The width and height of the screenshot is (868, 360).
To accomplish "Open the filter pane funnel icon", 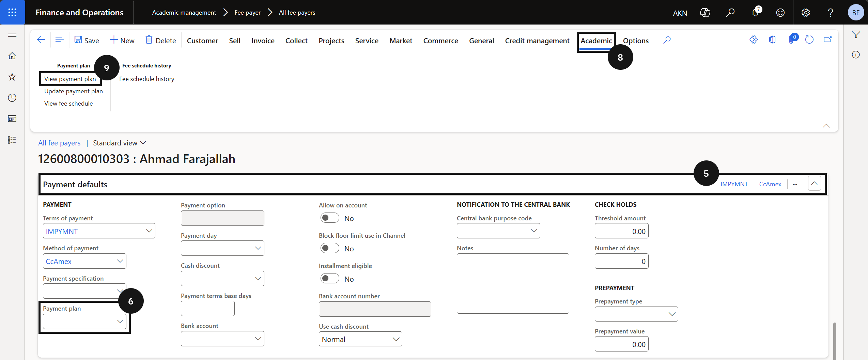I will pyautogui.click(x=856, y=34).
